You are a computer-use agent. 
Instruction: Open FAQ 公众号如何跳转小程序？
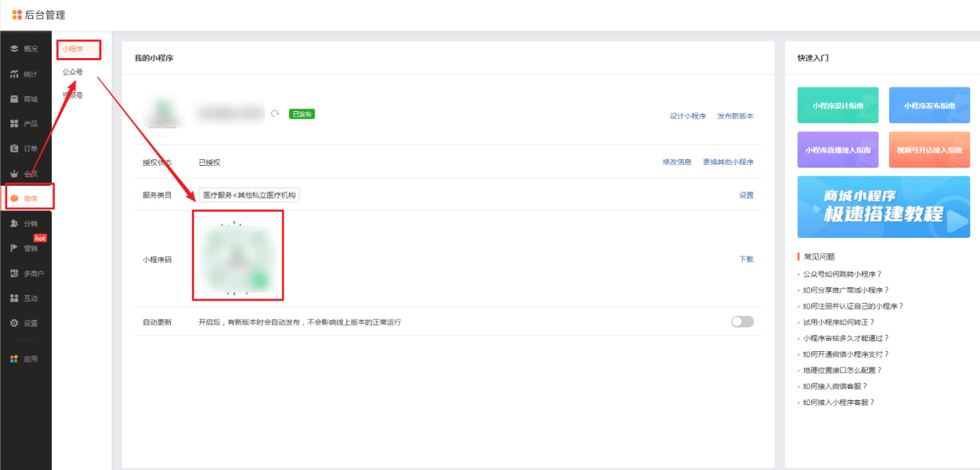[x=842, y=274]
